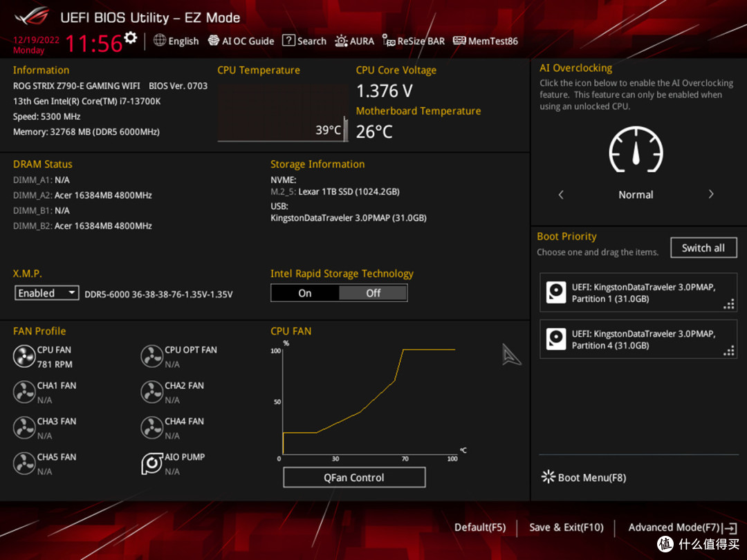The image size is (747, 560).
Task: Click the 12/19/2022 date text
Action: click(x=36, y=39)
